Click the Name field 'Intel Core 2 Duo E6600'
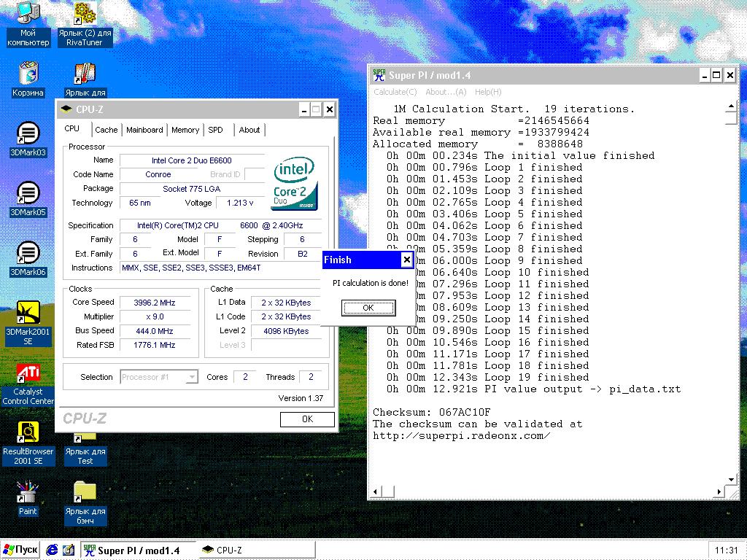Image resolution: width=747 pixels, height=560 pixels. tap(192, 160)
